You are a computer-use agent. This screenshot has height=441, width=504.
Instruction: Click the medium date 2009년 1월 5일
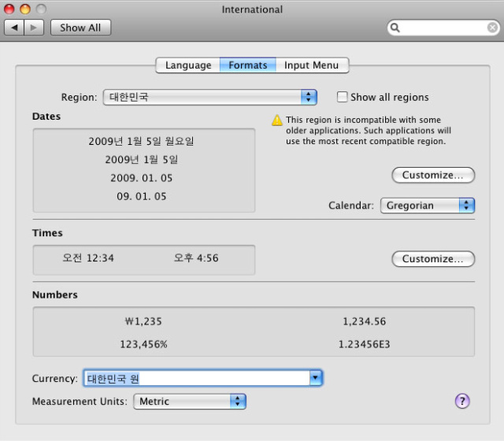[x=142, y=159]
